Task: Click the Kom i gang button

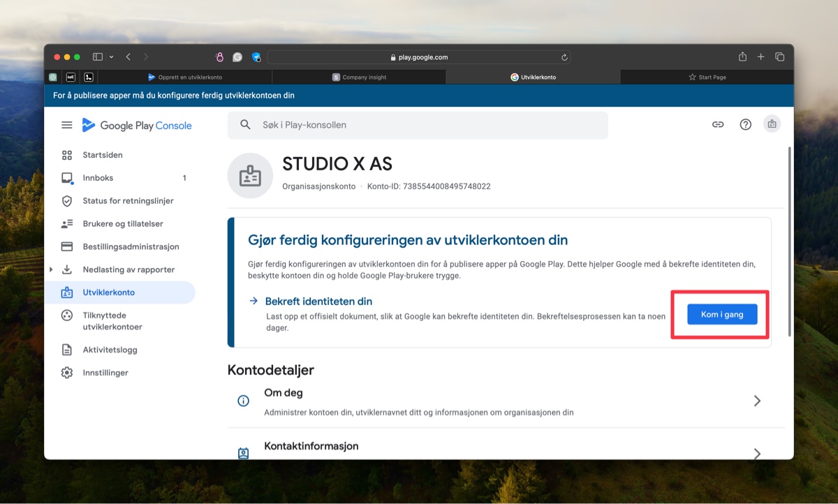Action: [722, 315]
